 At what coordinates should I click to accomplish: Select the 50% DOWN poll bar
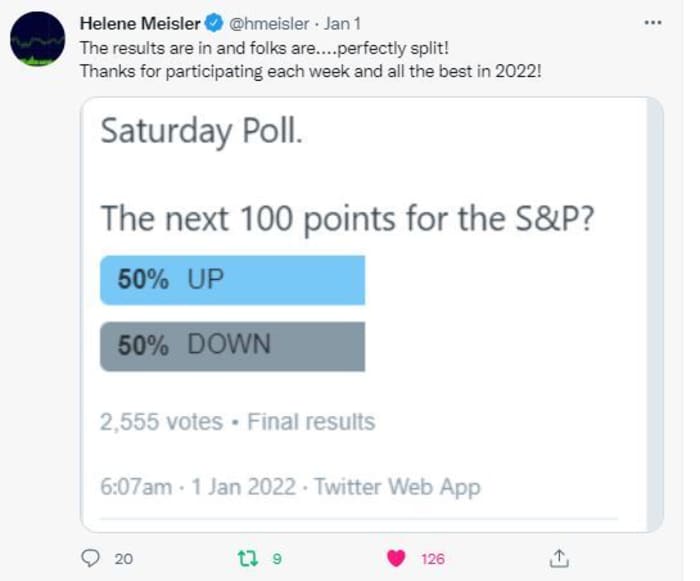coord(232,346)
